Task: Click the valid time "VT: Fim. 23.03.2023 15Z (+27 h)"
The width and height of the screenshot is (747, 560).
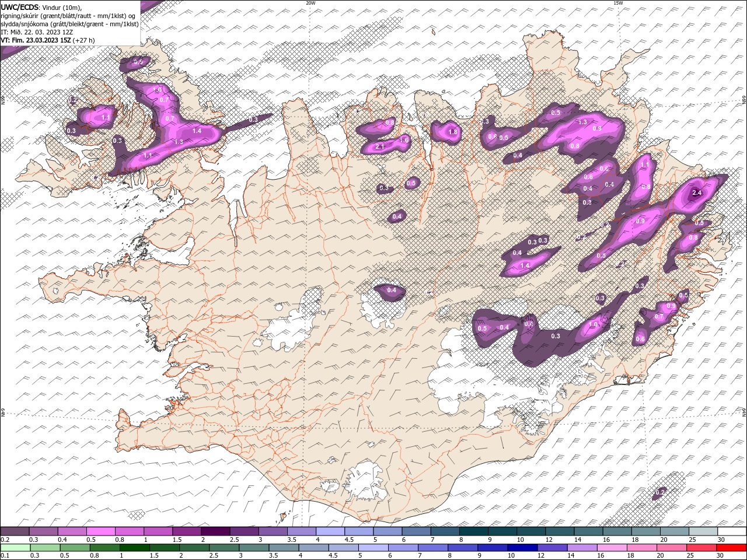Action: tap(48, 40)
